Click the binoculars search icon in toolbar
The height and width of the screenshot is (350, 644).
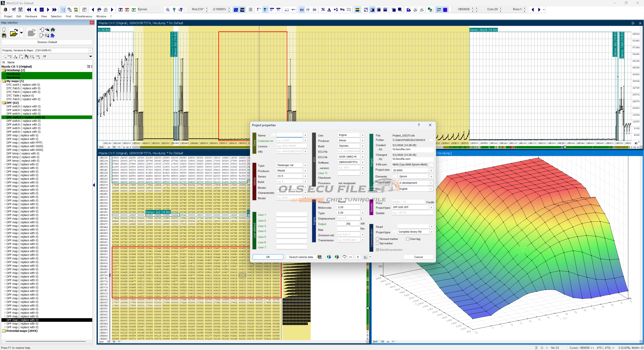(99, 10)
